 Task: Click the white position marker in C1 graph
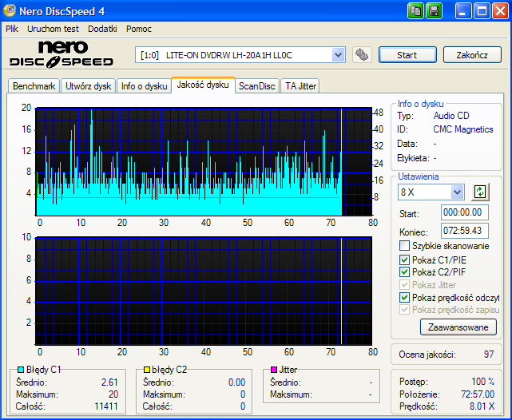(x=341, y=162)
